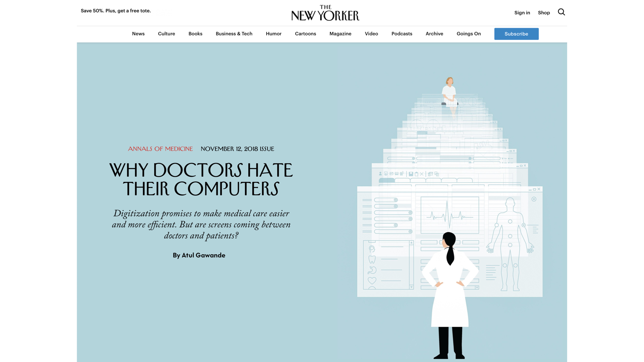644x362 pixels.
Task: Open the search magnifier icon
Action: click(561, 12)
